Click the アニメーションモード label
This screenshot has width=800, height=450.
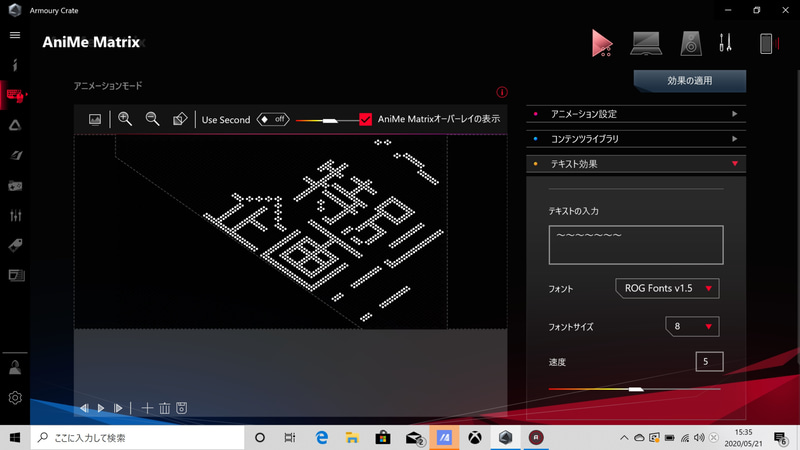(x=108, y=86)
